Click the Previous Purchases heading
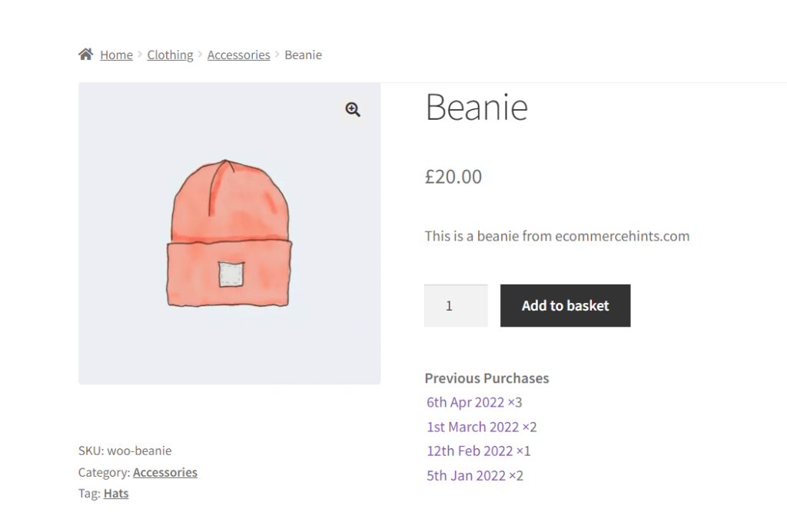 [x=486, y=377]
